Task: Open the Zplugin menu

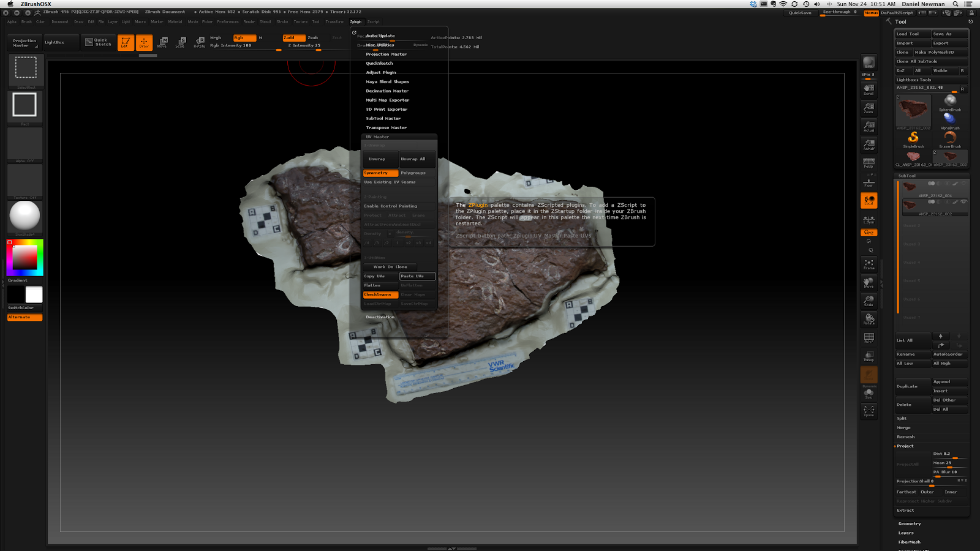Action: (x=356, y=21)
